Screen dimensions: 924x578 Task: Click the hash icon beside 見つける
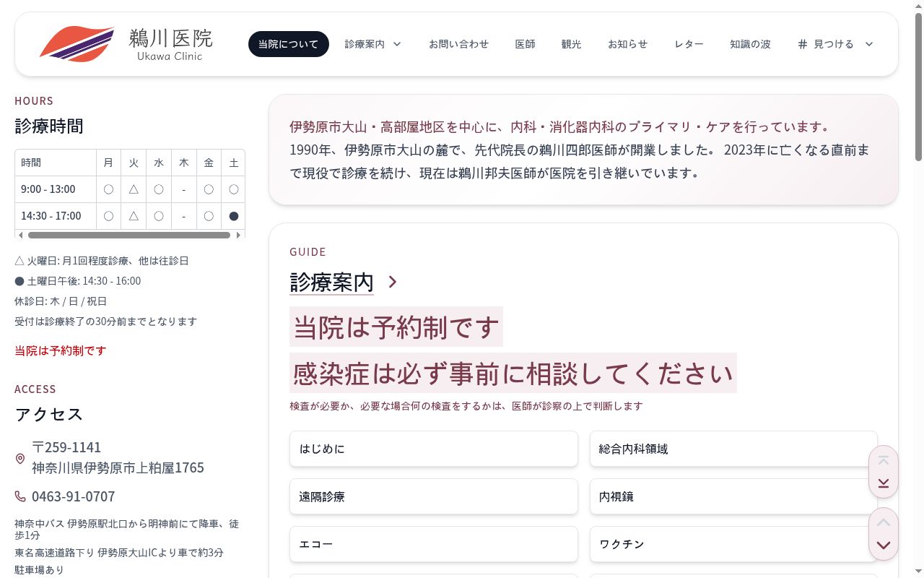tap(803, 44)
